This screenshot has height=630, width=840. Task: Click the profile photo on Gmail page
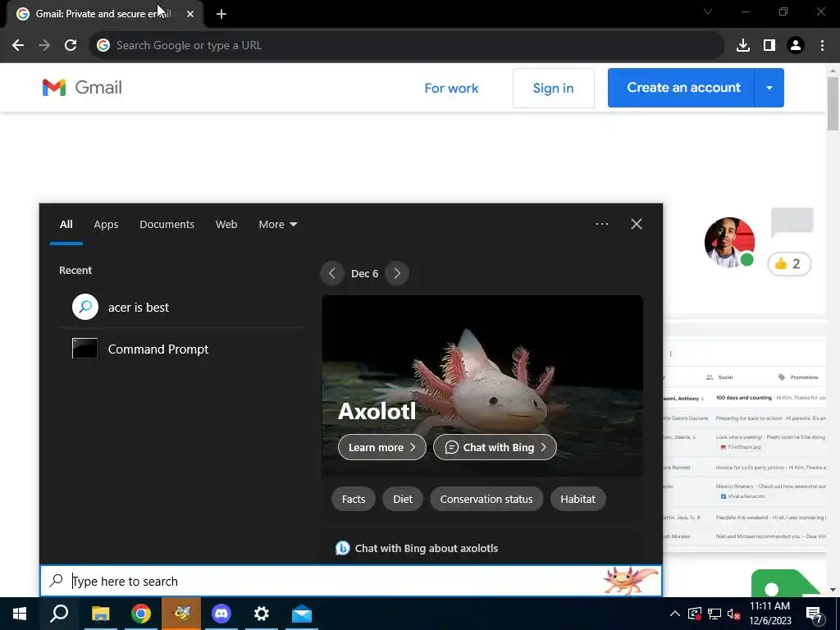pyautogui.click(x=729, y=242)
